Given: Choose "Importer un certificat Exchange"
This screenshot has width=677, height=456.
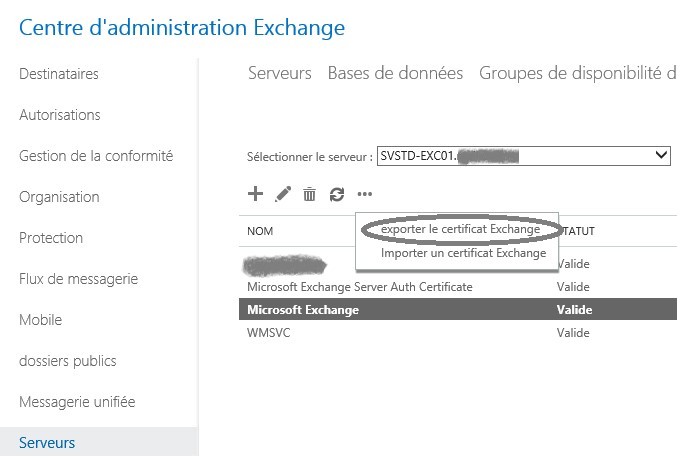Looking at the screenshot, I should [x=463, y=253].
